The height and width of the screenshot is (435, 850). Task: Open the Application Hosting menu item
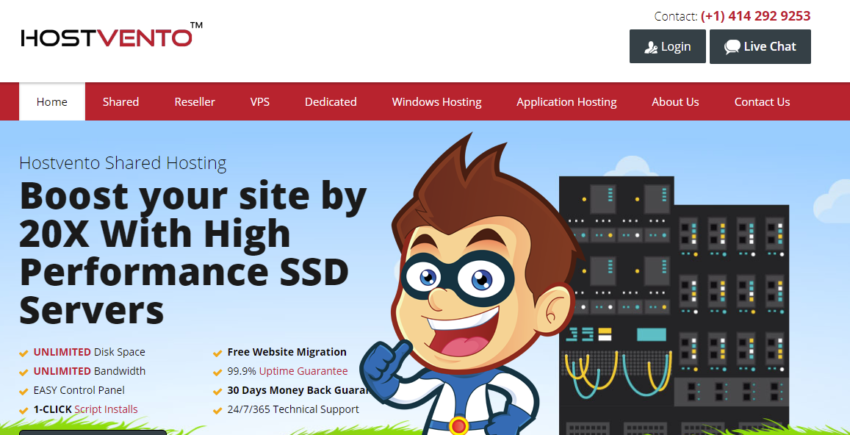pyautogui.click(x=566, y=102)
